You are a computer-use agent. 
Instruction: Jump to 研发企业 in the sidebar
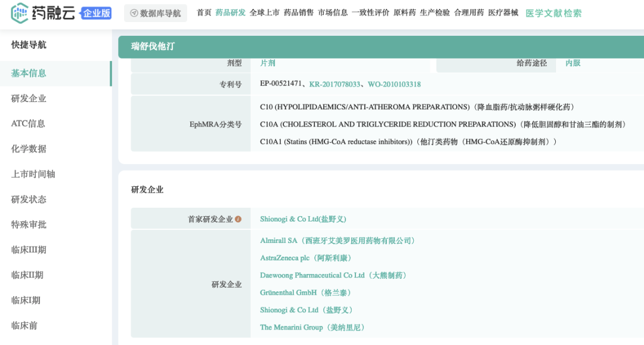pos(29,98)
